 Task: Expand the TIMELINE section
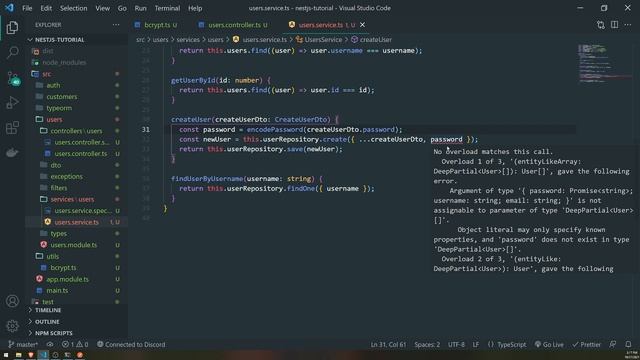click(x=48, y=310)
